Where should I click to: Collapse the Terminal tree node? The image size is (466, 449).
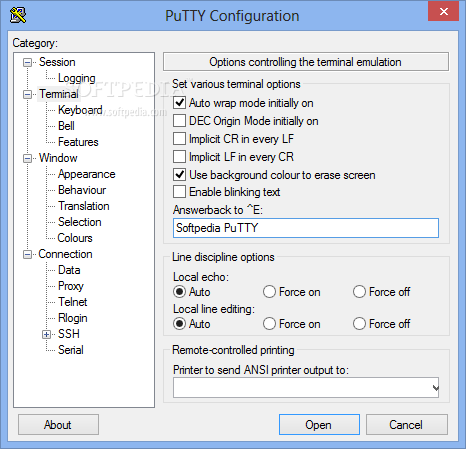point(27,94)
